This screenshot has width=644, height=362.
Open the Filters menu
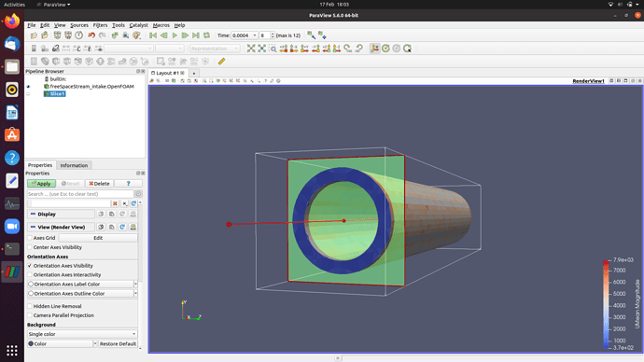click(100, 25)
